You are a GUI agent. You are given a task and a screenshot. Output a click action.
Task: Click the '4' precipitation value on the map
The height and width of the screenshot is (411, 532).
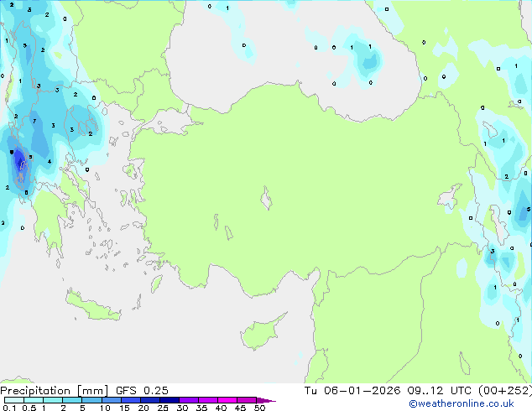point(50,161)
